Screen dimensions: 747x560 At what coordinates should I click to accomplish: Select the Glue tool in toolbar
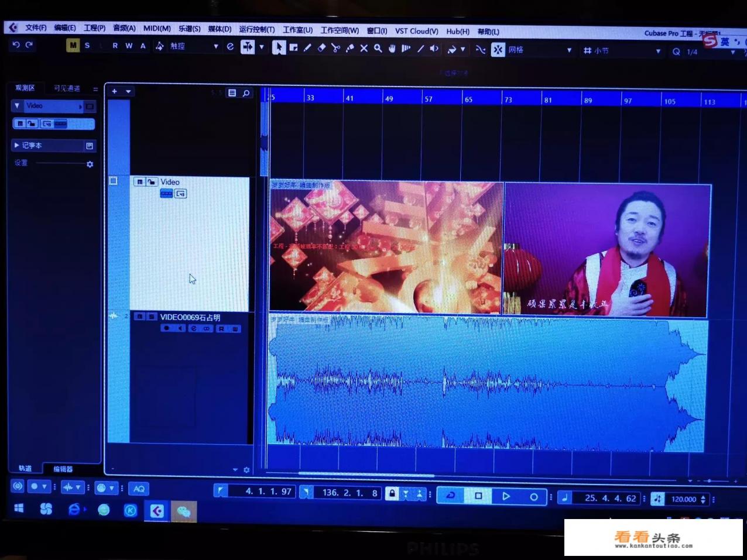coord(349,48)
